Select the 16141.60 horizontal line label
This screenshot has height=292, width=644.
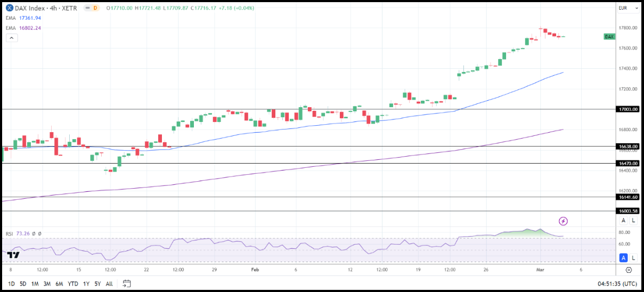point(627,197)
